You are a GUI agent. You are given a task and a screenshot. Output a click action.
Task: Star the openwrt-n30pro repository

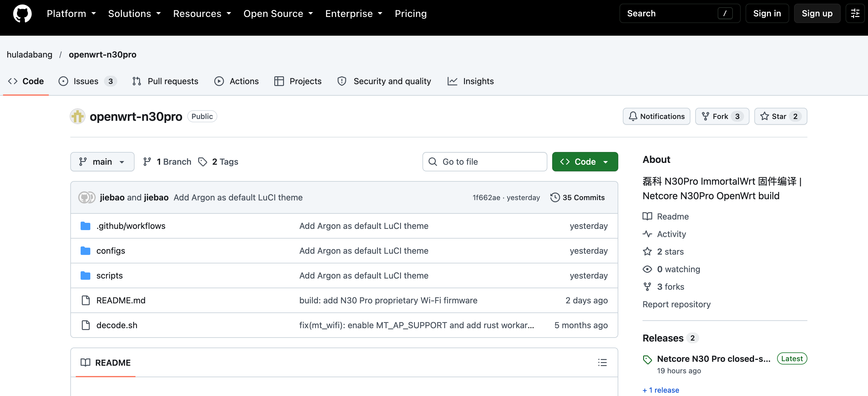point(780,117)
